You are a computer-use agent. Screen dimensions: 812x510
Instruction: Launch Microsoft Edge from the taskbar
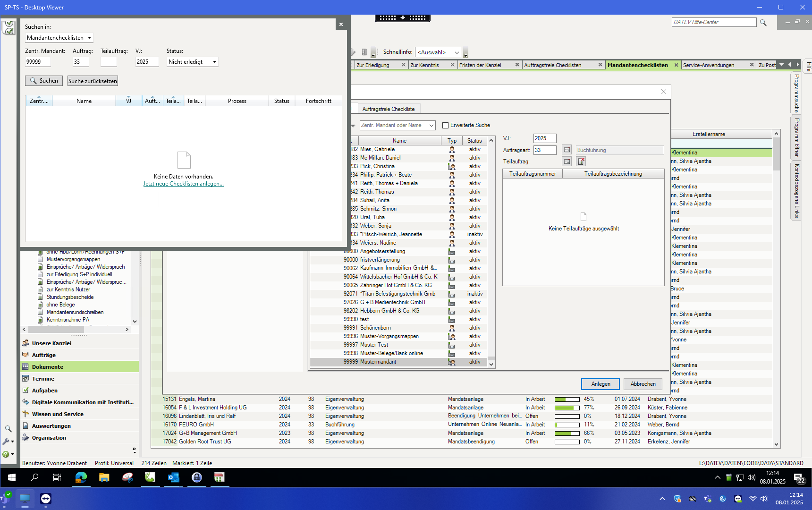81,477
